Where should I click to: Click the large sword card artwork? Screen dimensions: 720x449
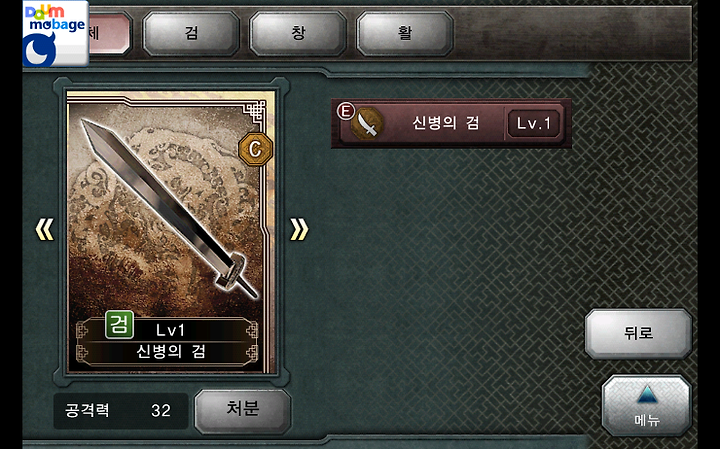[170, 232]
